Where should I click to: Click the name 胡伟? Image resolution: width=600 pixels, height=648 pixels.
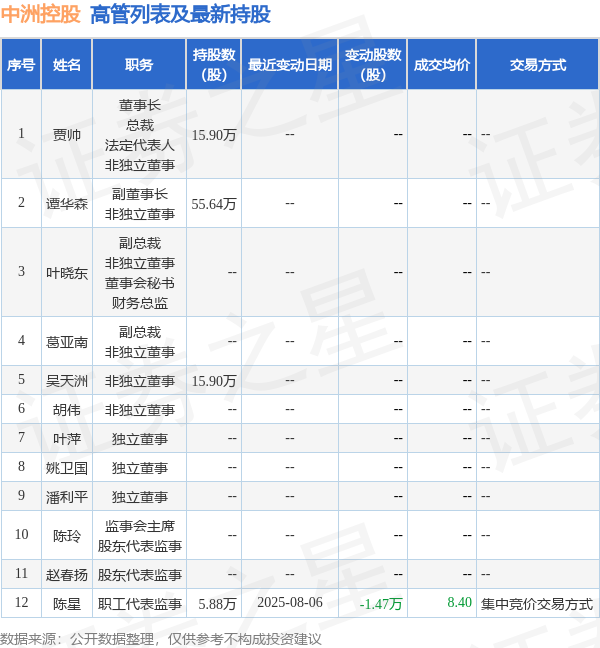coord(67,410)
